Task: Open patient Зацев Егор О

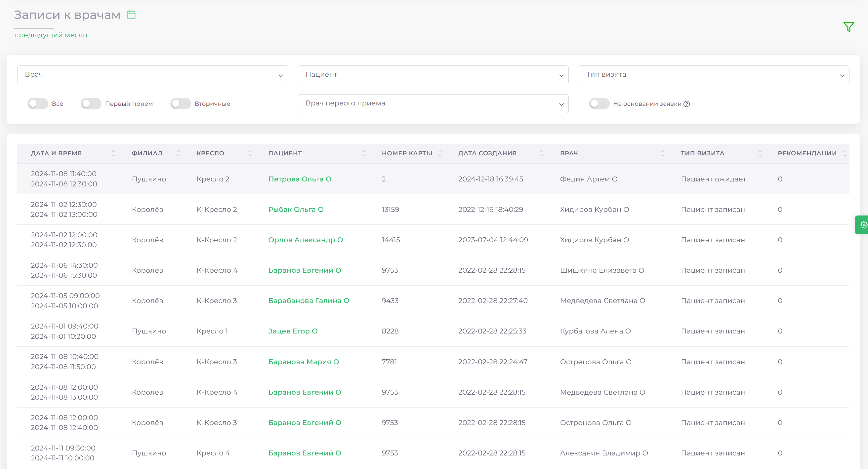Action: point(293,331)
